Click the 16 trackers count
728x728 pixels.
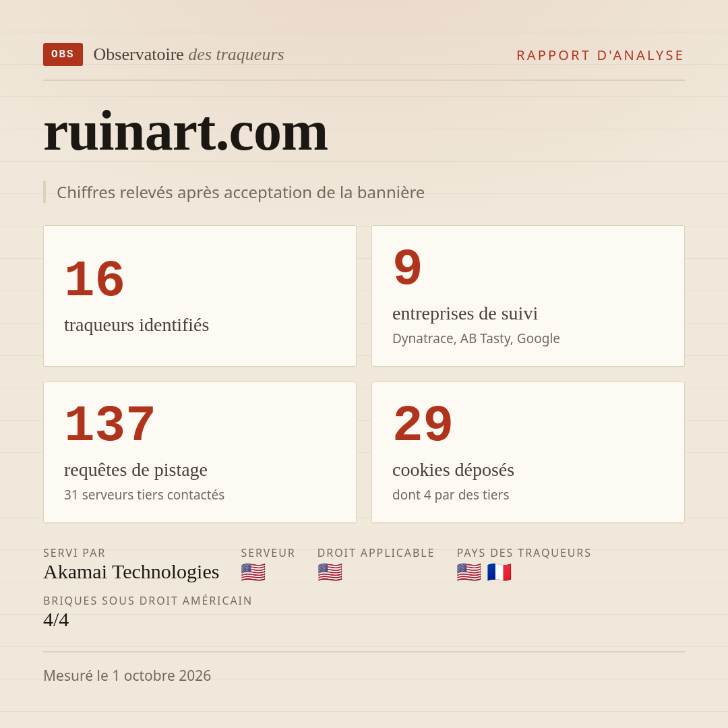(x=94, y=279)
